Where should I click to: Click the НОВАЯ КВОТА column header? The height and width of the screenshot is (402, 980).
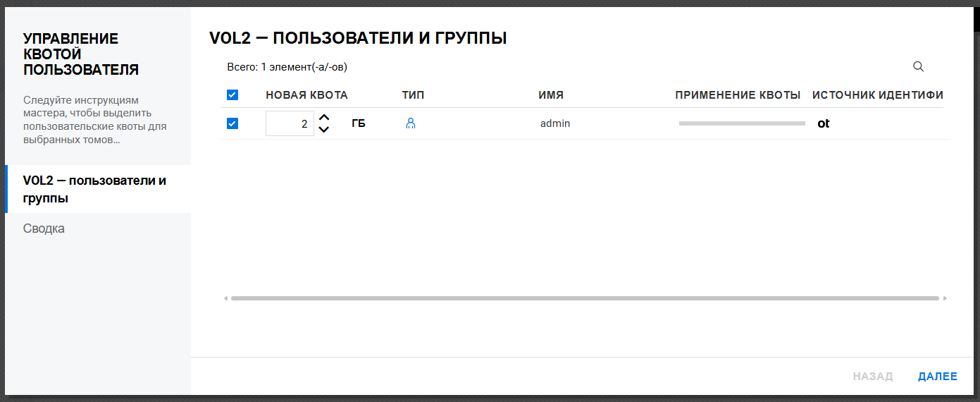[x=306, y=95]
